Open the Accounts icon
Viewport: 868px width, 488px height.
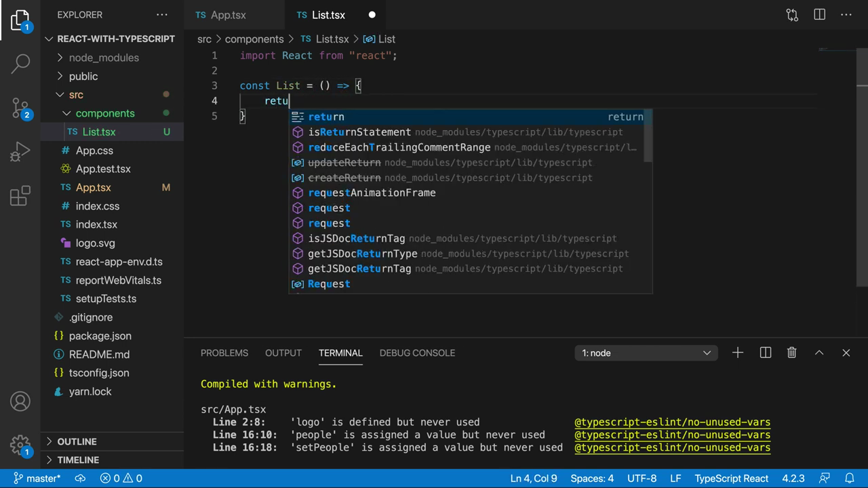pos(20,401)
